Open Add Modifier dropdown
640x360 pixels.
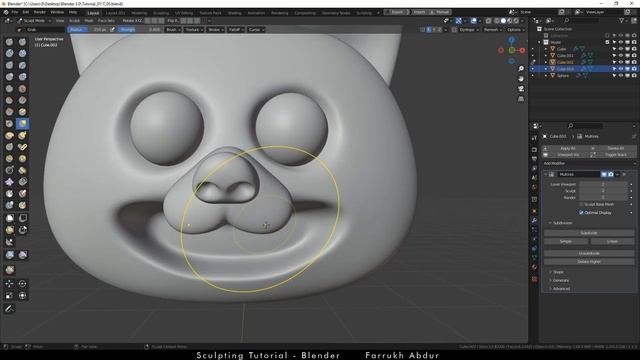pos(589,163)
